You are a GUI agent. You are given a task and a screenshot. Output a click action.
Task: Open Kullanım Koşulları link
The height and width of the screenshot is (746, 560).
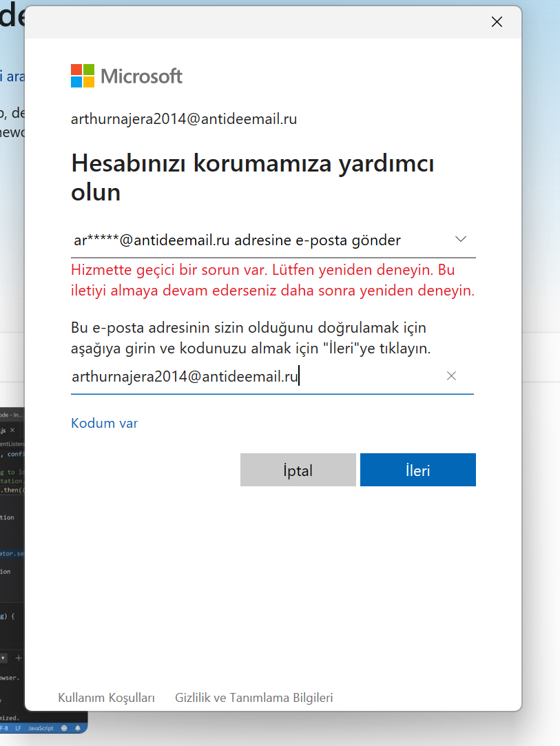106,698
